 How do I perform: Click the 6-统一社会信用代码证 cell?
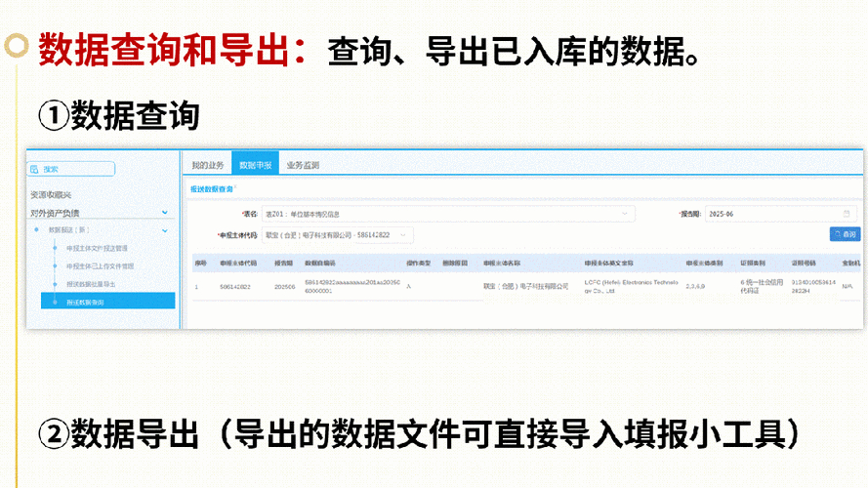tap(762, 286)
